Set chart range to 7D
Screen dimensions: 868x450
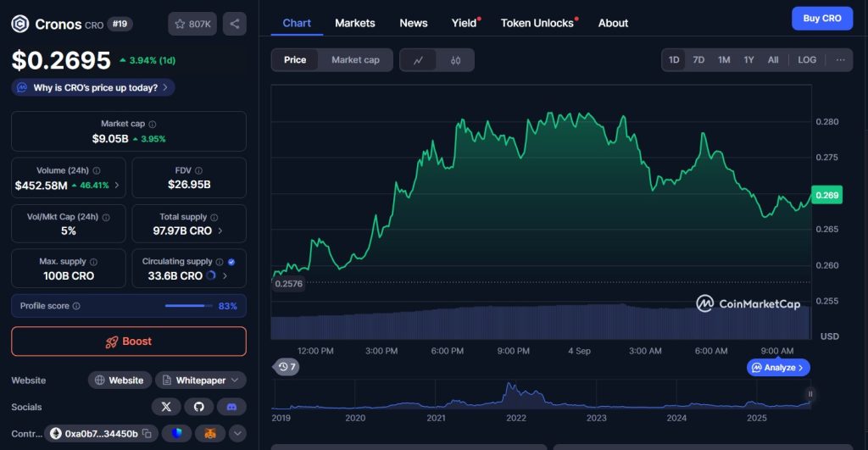pos(698,60)
